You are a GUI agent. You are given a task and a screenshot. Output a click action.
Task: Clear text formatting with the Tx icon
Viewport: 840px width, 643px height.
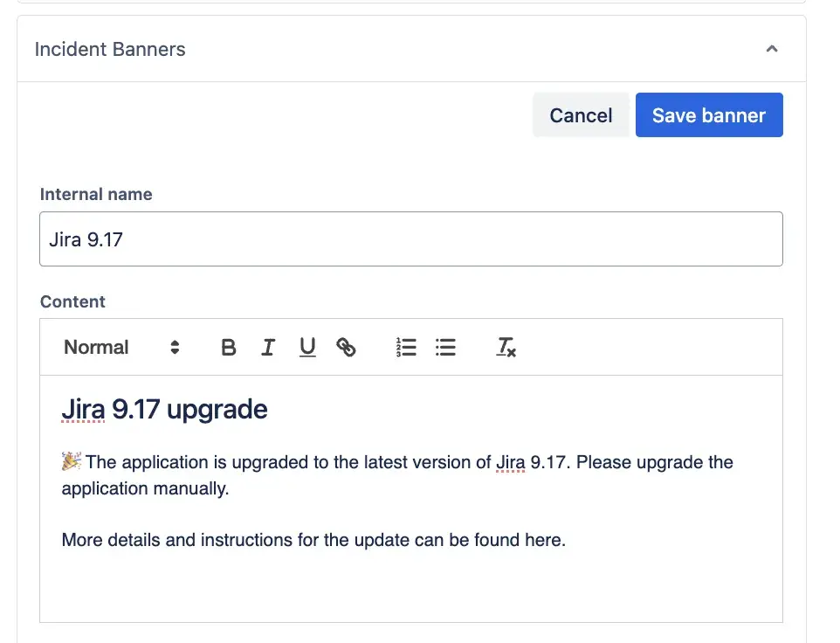tap(506, 348)
